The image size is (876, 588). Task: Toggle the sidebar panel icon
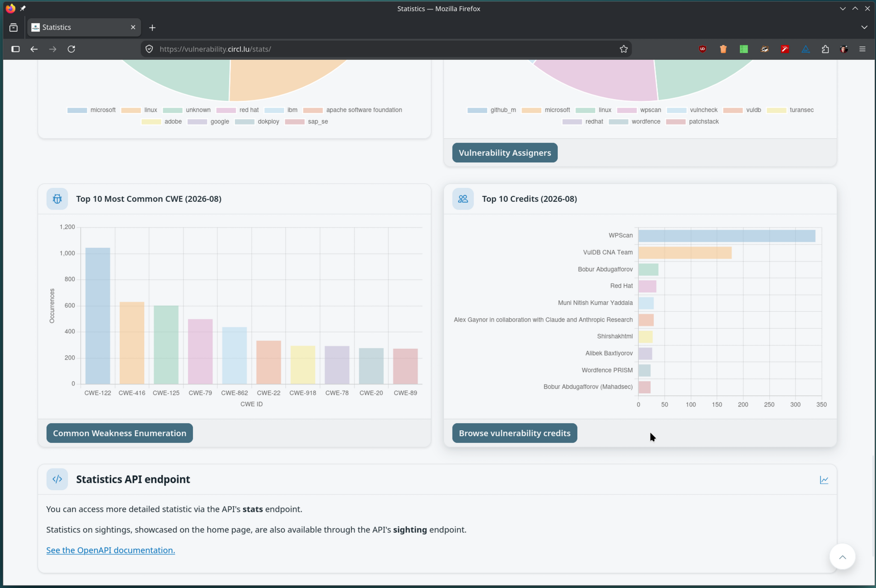coord(16,49)
